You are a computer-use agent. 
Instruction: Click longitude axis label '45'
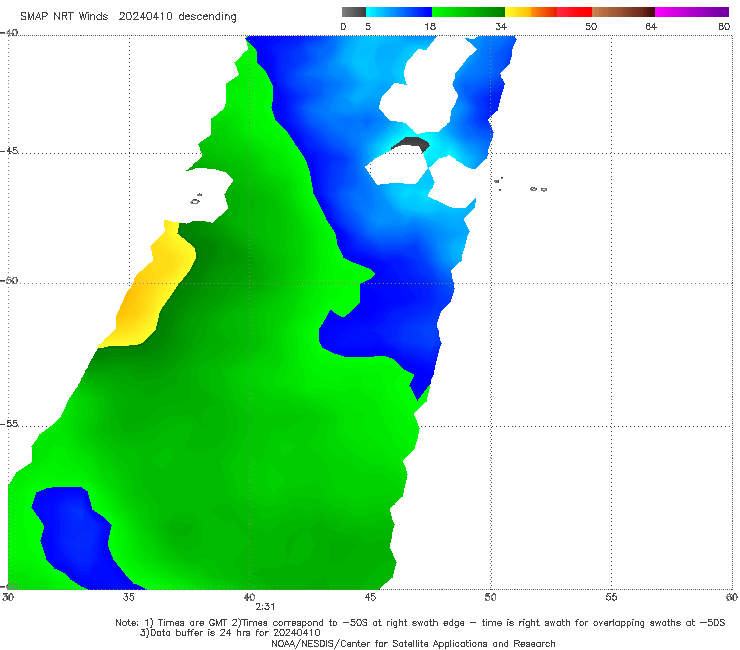pos(370,597)
